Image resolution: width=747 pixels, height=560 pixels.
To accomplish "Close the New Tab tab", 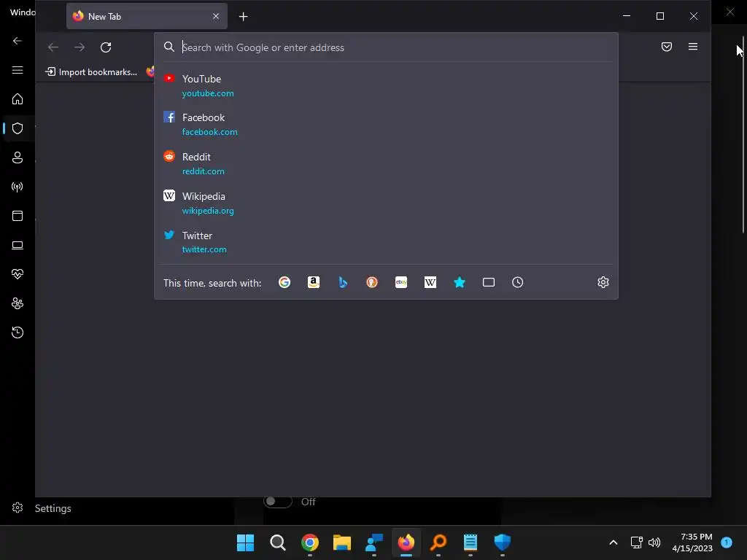I will click(x=216, y=16).
